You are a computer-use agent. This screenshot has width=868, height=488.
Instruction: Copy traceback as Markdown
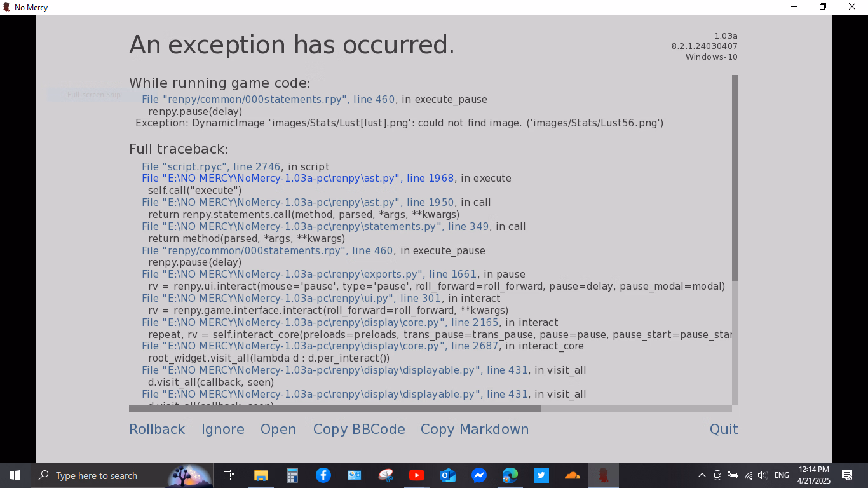point(475,430)
